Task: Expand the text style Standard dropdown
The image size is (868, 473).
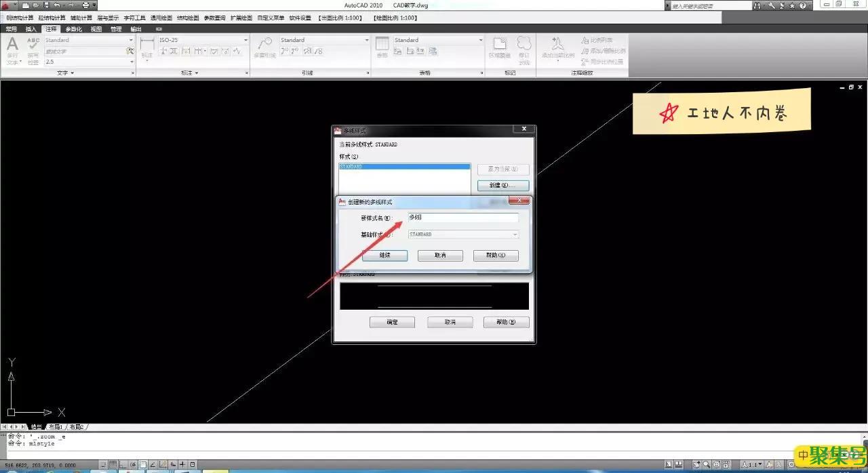Action: point(131,40)
